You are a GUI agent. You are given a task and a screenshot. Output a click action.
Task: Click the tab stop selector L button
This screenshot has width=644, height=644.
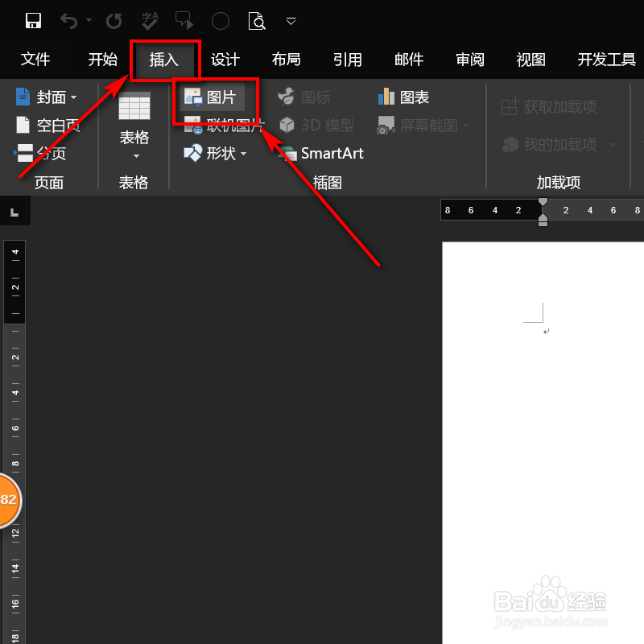(x=14, y=212)
